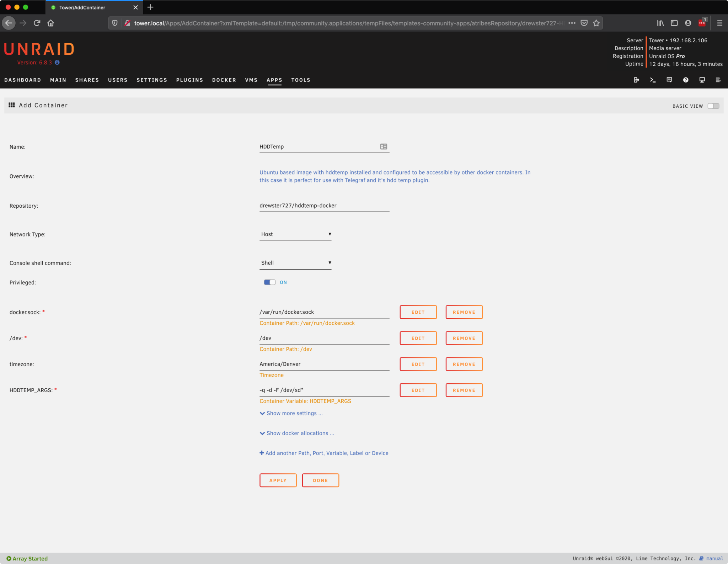Add another Path, Port, Variable, Label or Device
This screenshot has height=564, width=728.
[x=324, y=453]
